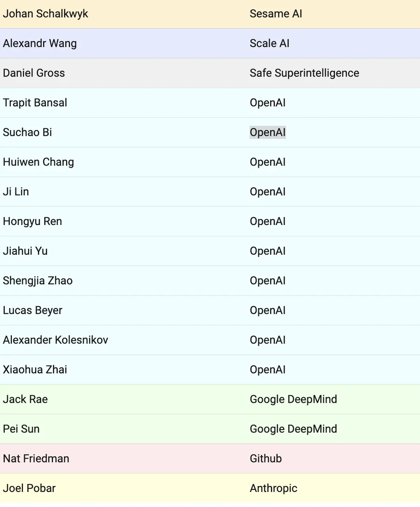Select the Sesame AI cell
Screen dimensions: 420x507
pyautogui.click(x=276, y=14)
